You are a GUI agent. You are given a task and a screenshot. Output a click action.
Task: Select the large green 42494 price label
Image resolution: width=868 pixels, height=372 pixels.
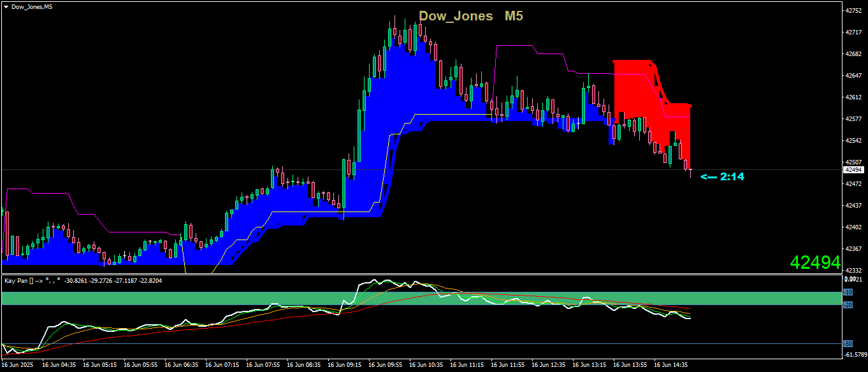[x=815, y=262]
